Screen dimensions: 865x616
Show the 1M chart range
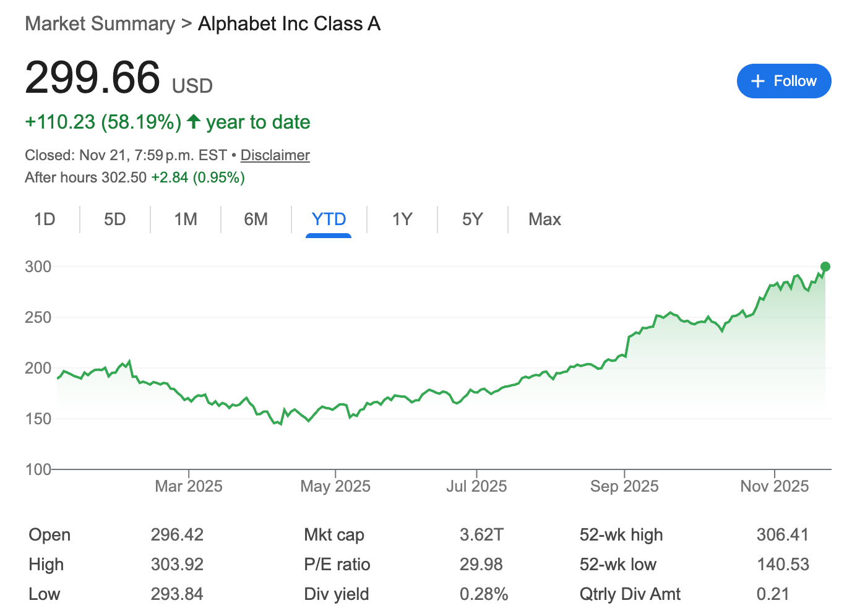[x=186, y=220]
